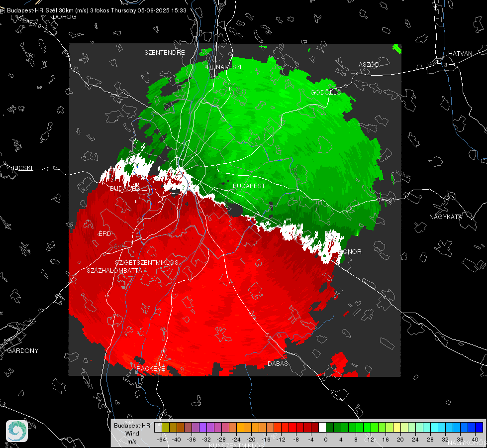Pick the pale yellow swatch above 20
This screenshot has width=487, height=448.
(x=397, y=427)
